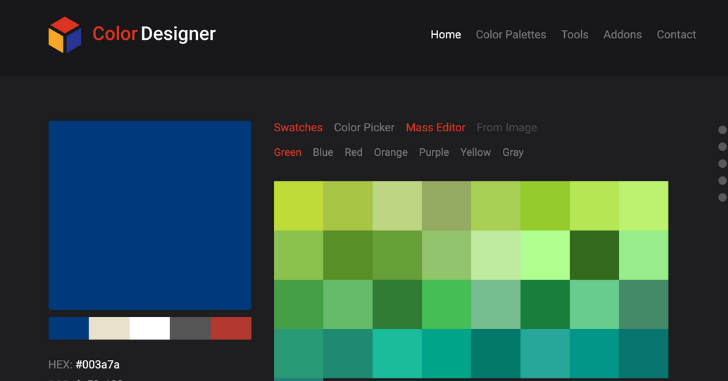Pick the deep green sixth swatch, third row
This screenshot has width=728, height=381.
545,304
